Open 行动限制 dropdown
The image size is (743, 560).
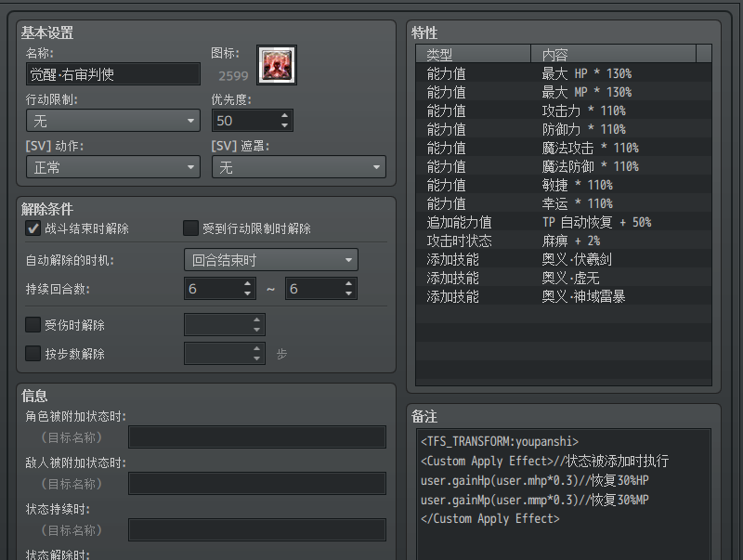click(x=113, y=121)
